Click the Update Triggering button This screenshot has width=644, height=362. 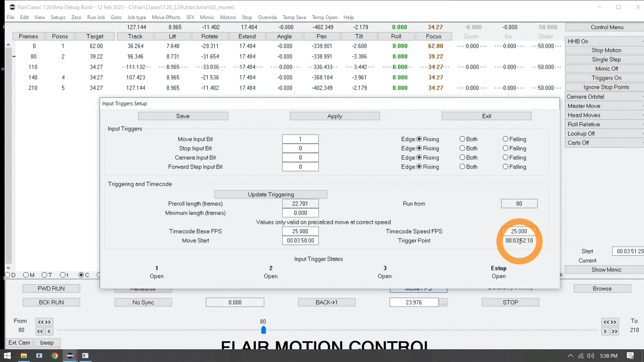271,194
